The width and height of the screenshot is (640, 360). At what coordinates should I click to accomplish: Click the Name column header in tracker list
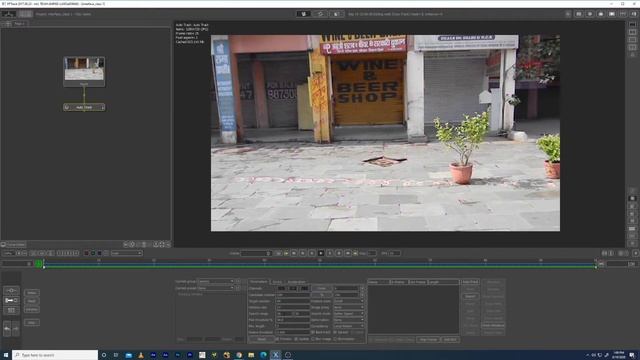click(379, 282)
